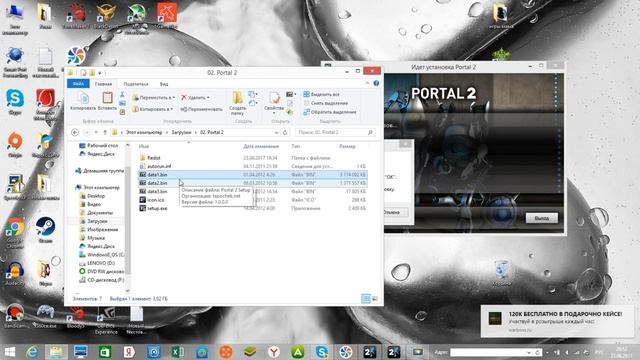
Task: Click the Копировать icon in the ribbon
Action: click(x=83, y=99)
